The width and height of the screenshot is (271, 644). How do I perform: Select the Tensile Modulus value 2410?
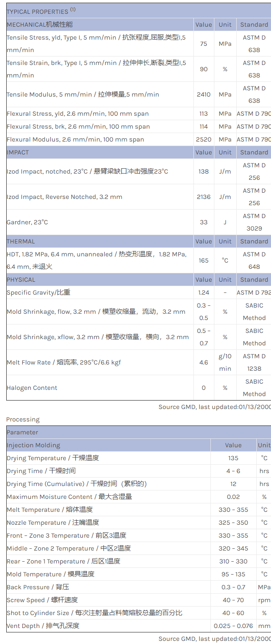(204, 94)
